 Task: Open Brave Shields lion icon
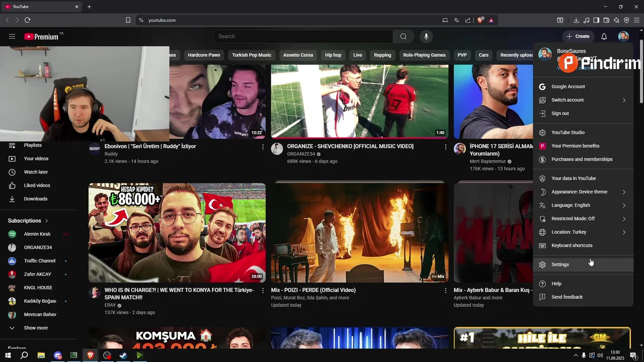point(480,20)
